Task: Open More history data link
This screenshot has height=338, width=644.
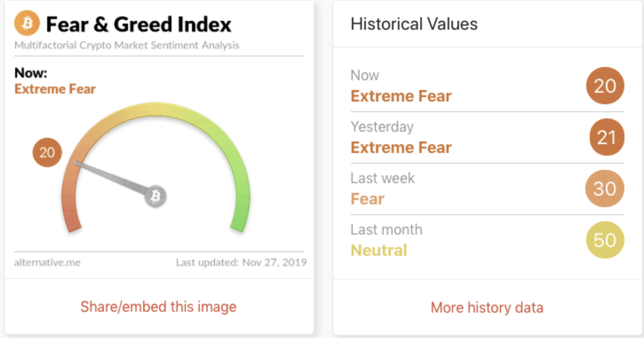Action: click(487, 307)
